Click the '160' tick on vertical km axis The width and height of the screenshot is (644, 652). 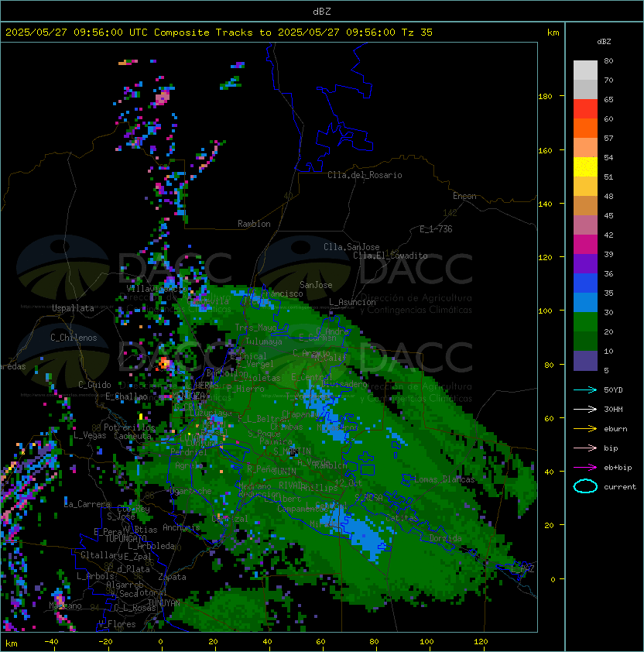(x=545, y=150)
